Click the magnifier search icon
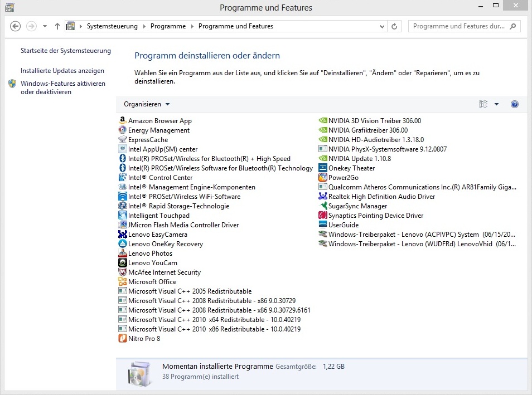The width and height of the screenshot is (532, 395). [x=513, y=26]
